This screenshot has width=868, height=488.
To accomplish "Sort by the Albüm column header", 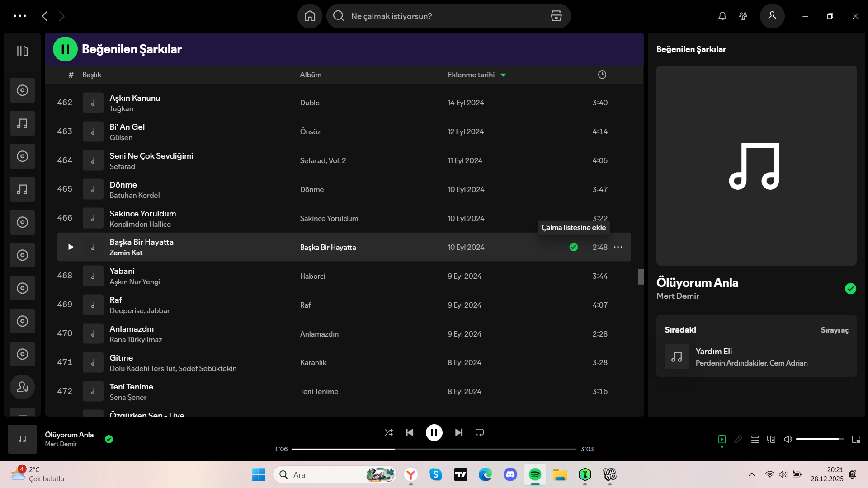I will (311, 75).
